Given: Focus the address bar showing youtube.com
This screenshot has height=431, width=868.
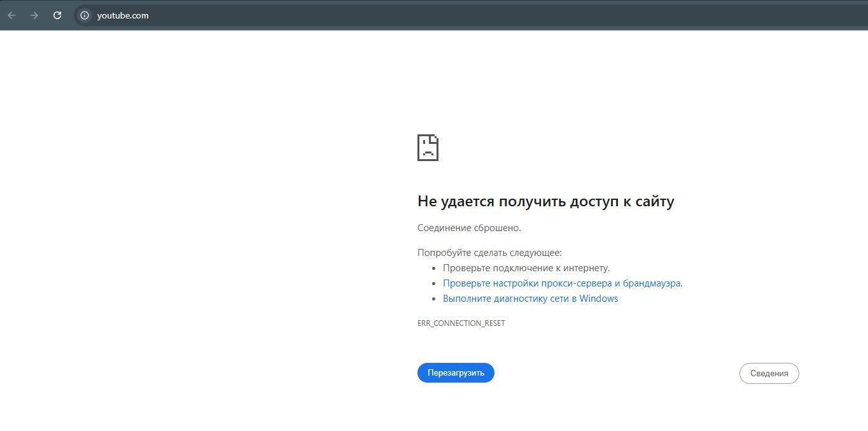Looking at the screenshot, I should pos(471,15).
